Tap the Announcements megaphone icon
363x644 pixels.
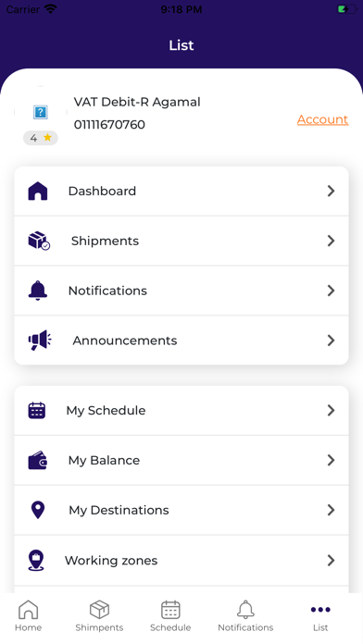pos(40,341)
